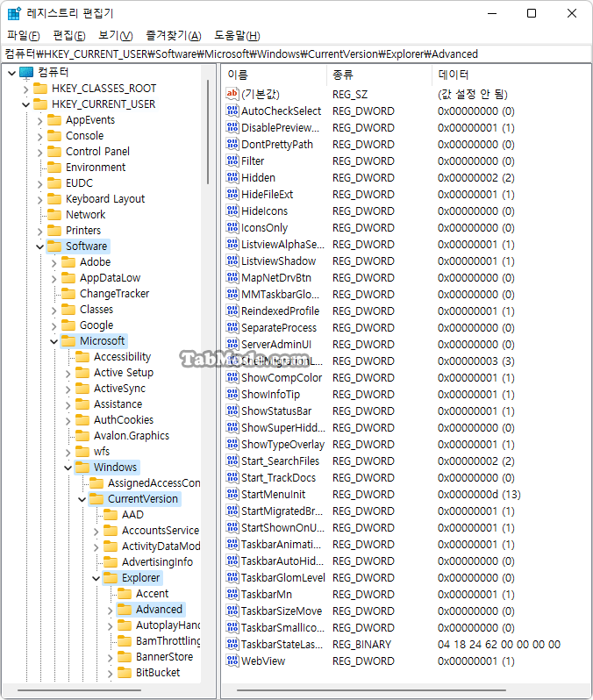
Task: Expand the AppEvents key
Action: pos(40,120)
